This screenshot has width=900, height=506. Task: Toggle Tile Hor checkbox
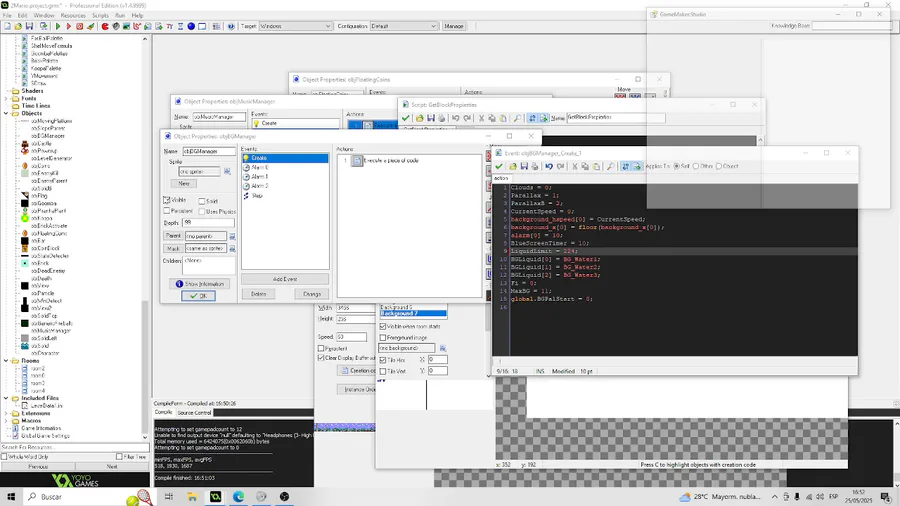point(383,360)
